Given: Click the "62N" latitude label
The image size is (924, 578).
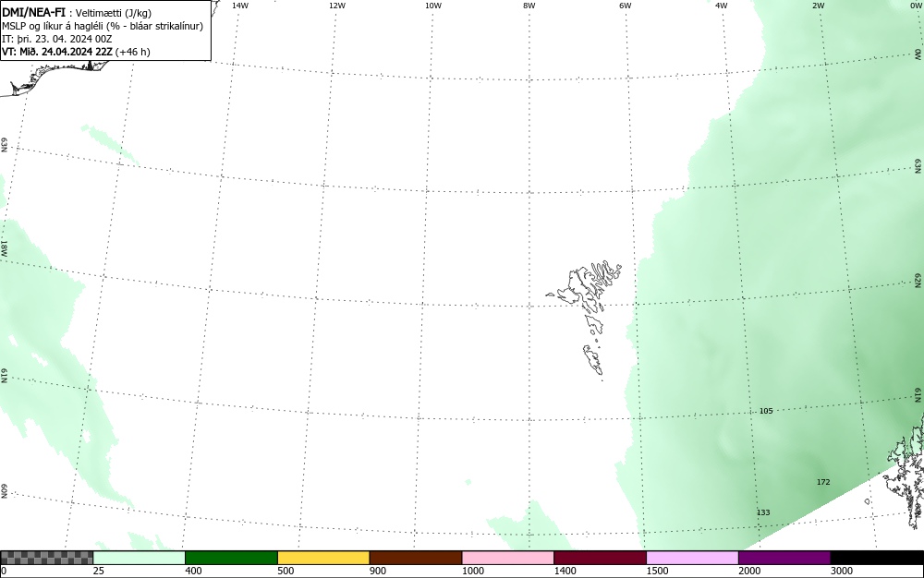Looking at the screenshot, I should coord(918,280).
